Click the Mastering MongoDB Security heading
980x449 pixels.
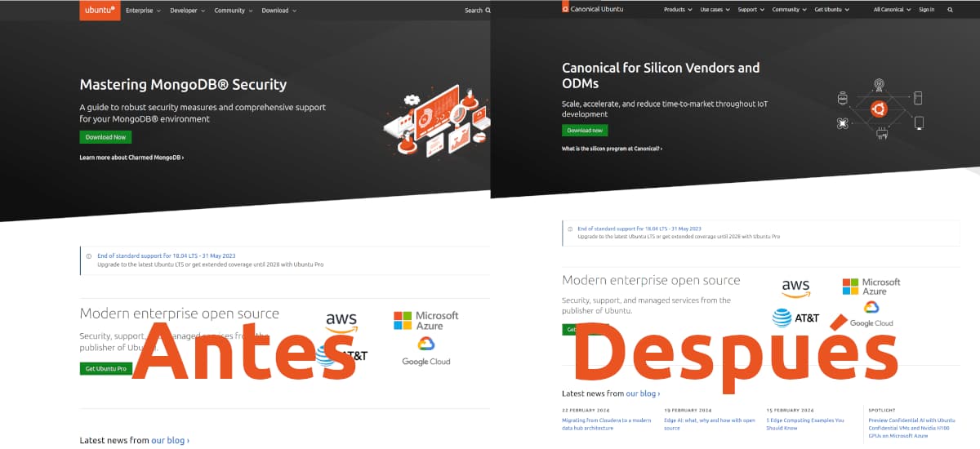(x=183, y=85)
